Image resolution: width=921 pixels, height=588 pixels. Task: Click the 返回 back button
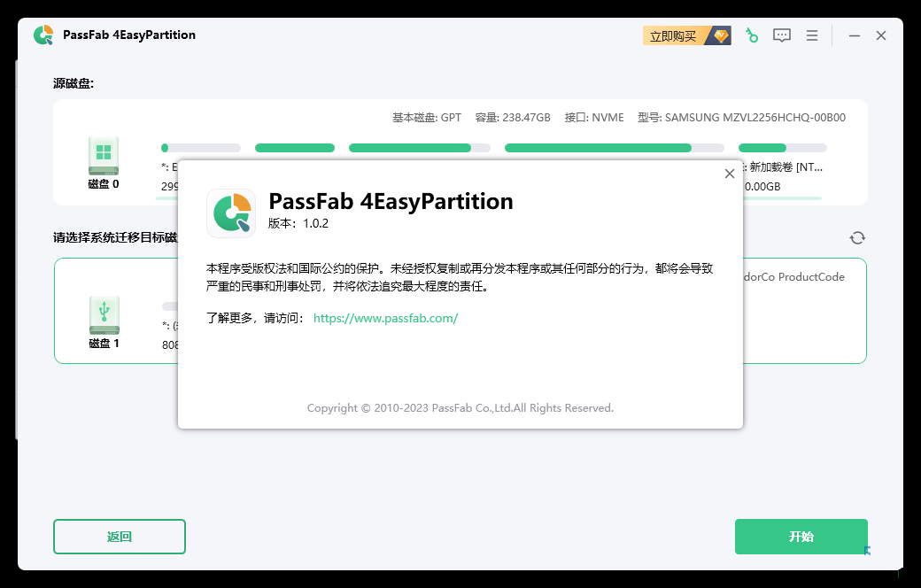pyautogui.click(x=120, y=537)
